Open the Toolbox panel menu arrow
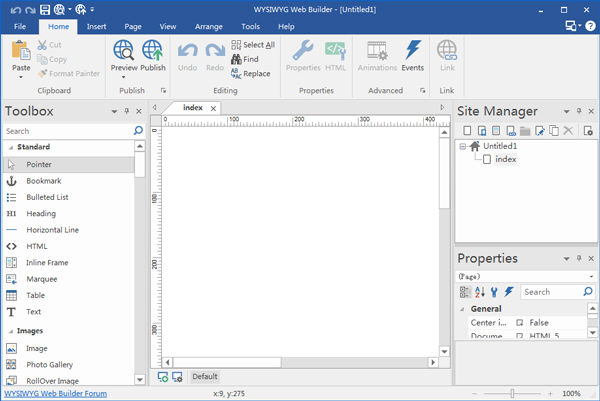The height and width of the screenshot is (401, 600). 114,111
